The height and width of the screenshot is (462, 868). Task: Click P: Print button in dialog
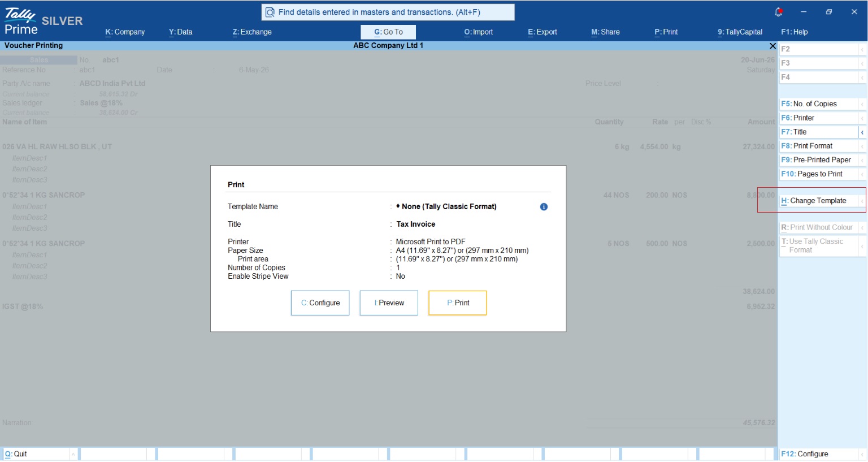(458, 303)
